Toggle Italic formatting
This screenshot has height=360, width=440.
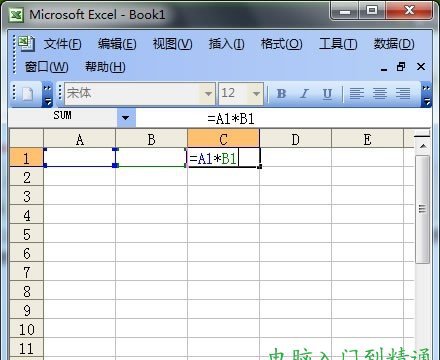click(x=304, y=94)
